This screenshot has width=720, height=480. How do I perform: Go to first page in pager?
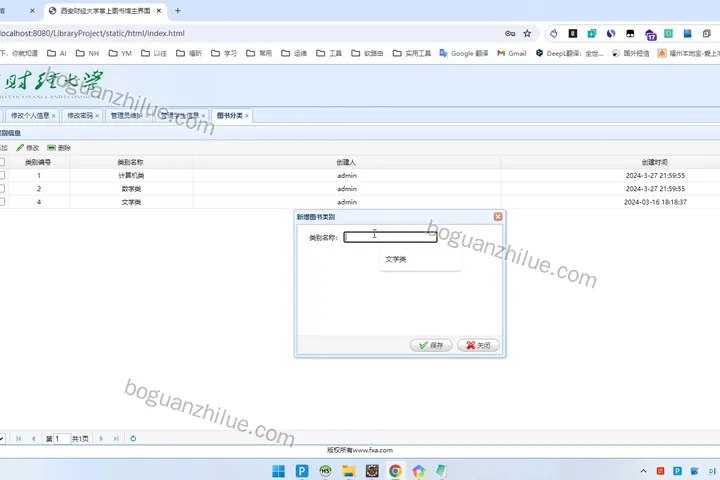pos(18,439)
